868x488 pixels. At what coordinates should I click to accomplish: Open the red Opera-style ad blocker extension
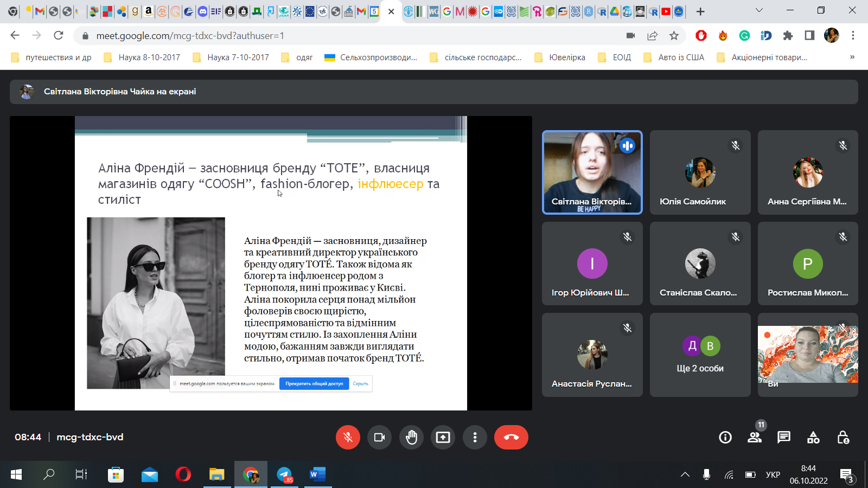click(701, 35)
